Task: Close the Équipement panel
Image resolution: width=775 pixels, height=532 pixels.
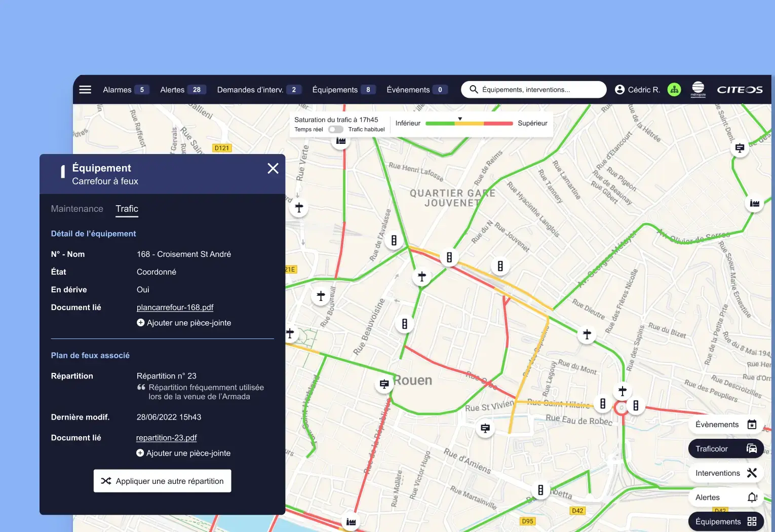Action: pos(273,169)
